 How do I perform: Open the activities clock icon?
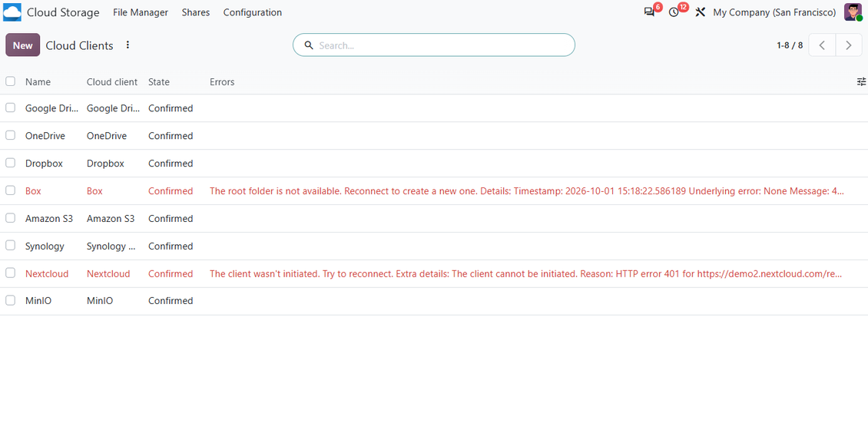coord(674,12)
